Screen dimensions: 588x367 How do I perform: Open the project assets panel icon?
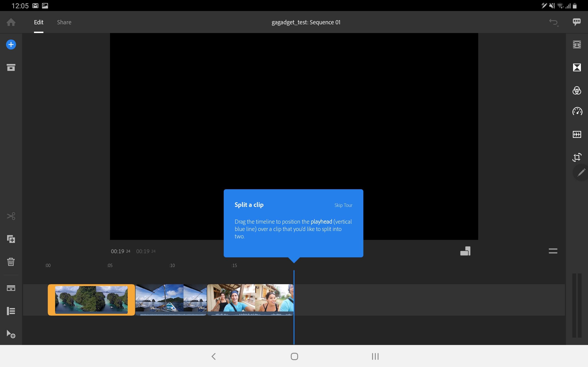pyautogui.click(x=11, y=67)
